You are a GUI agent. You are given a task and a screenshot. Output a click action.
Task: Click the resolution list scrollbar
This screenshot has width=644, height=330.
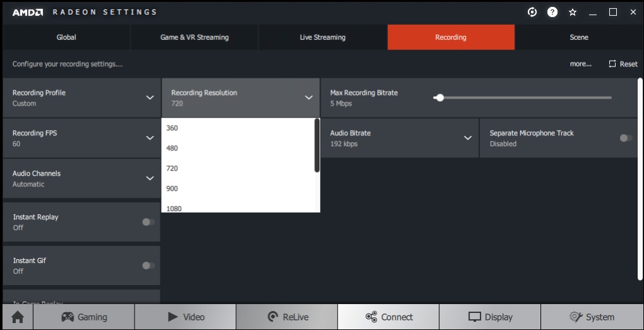317,145
